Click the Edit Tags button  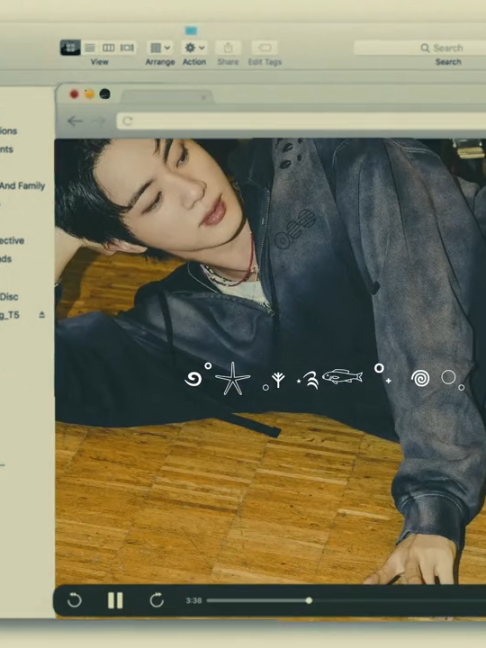coord(264,48)
